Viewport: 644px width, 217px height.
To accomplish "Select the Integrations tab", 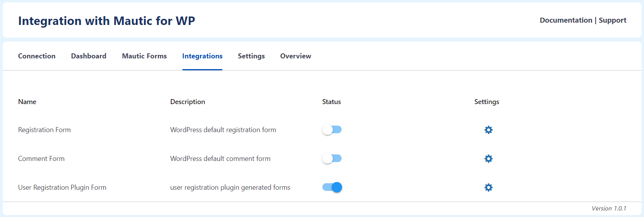I will [x=202, y=56].
